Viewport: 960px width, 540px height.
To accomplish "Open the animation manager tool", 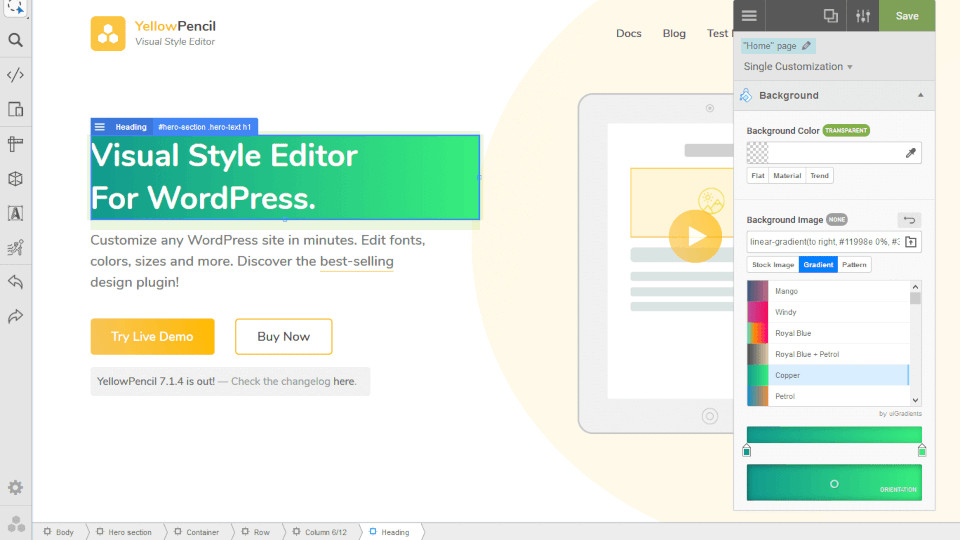I will [15, 247].
